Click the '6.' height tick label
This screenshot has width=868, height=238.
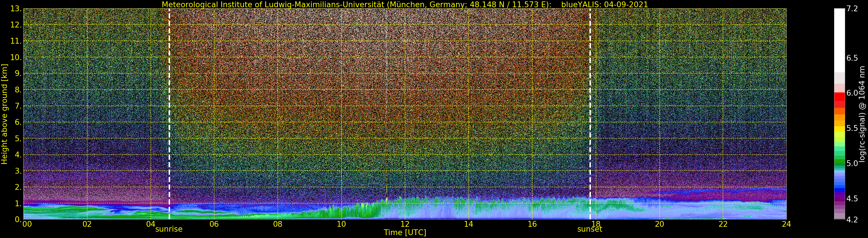18,122
